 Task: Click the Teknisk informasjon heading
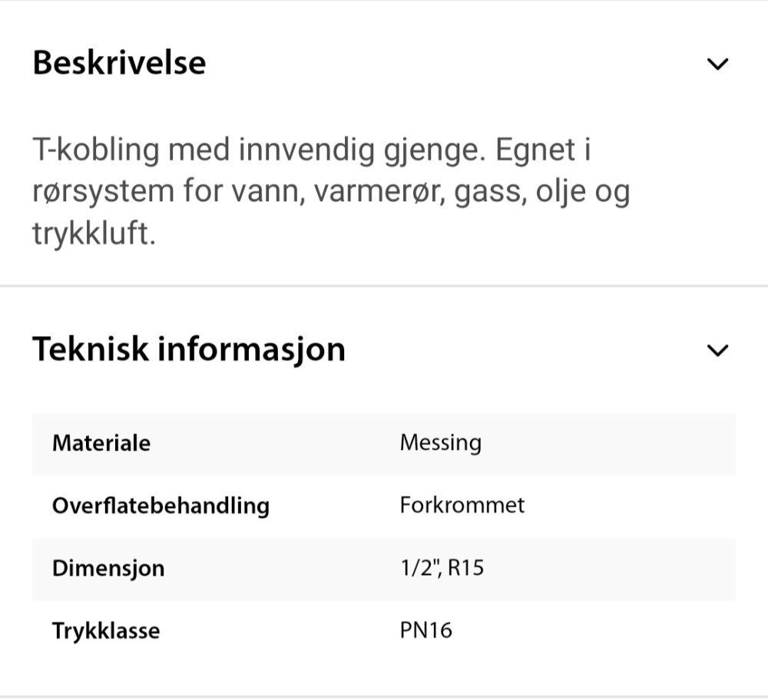[188, 348]
